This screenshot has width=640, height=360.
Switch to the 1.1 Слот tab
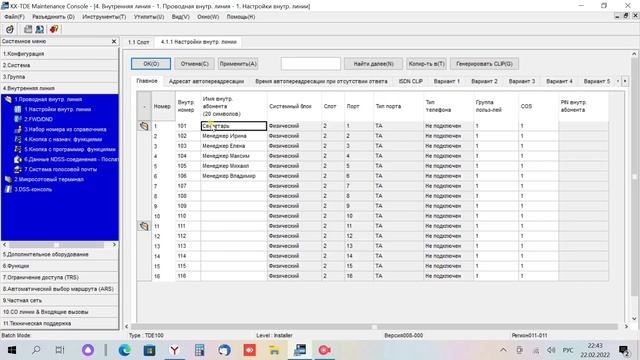pos(139,42)
